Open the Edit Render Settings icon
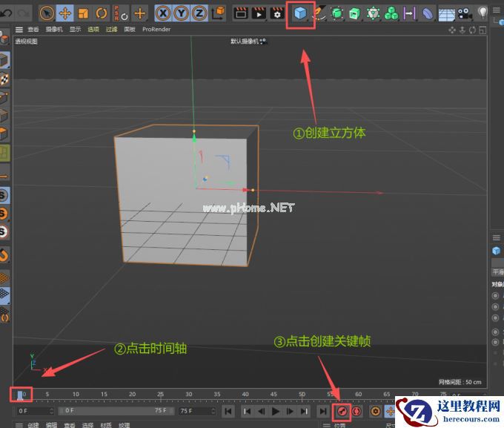The width and height of the screenshot is (504, 428). (277, 13)
